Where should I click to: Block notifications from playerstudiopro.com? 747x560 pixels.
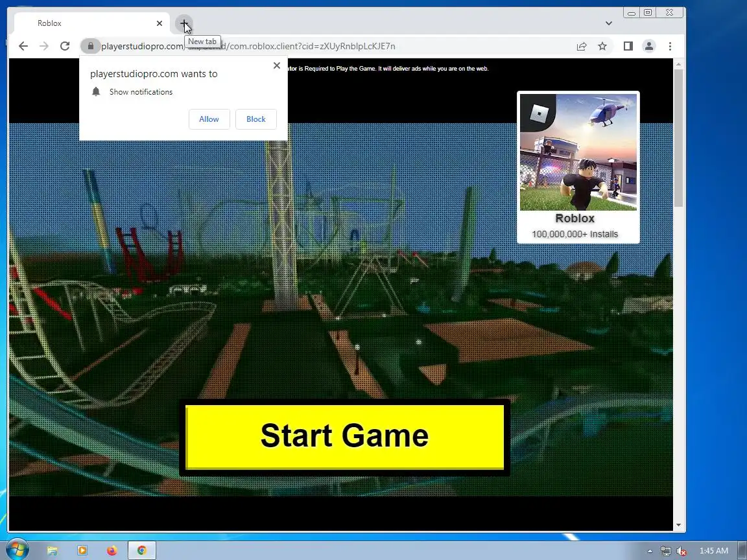pyautogui.click(x=256, y=119)
